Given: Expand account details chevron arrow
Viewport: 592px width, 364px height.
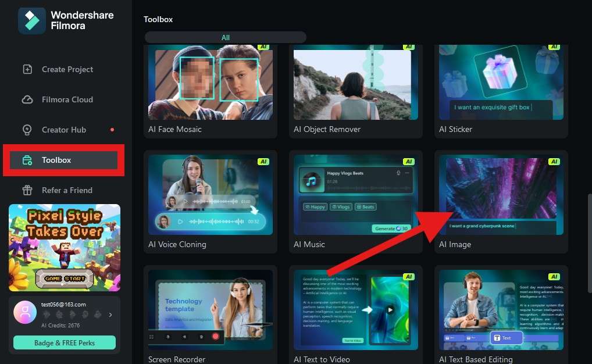Looking at the screenshot, I should click(110, 315).
